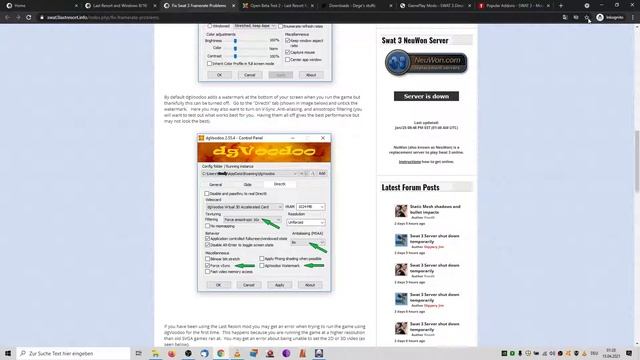
Task: Adjust the Brightness slider in the upper dialog
Action: pyautogui.click(x=235, y=41)
